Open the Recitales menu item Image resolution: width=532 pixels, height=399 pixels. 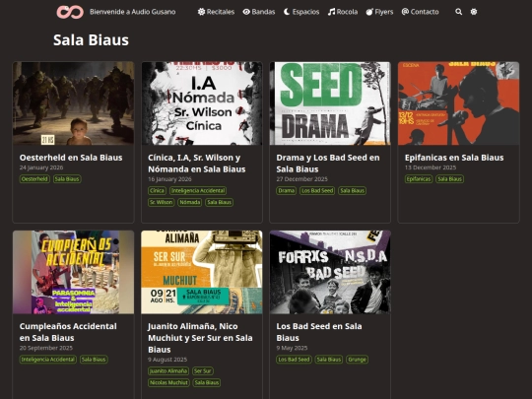(x=216, y=12)
